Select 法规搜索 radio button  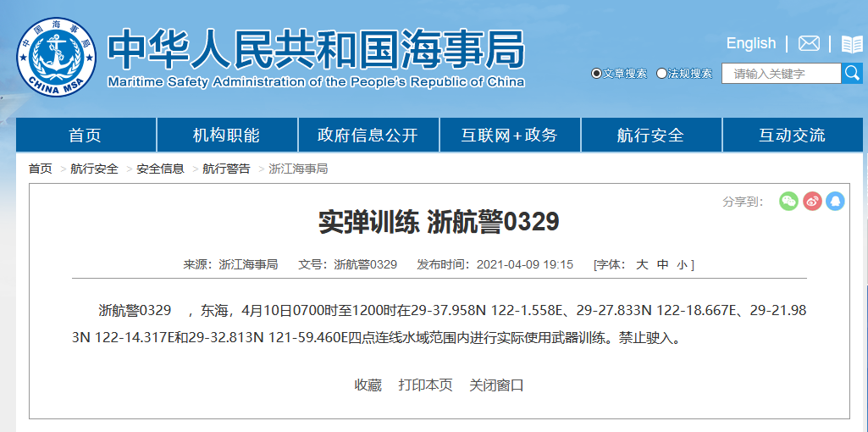pyautogui.click(x=661, y=74)
